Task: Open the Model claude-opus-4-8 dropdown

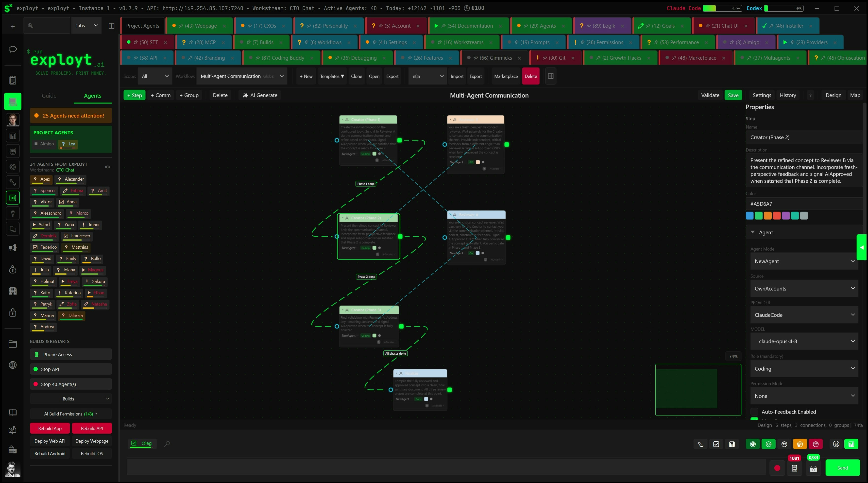Action: 804,341
